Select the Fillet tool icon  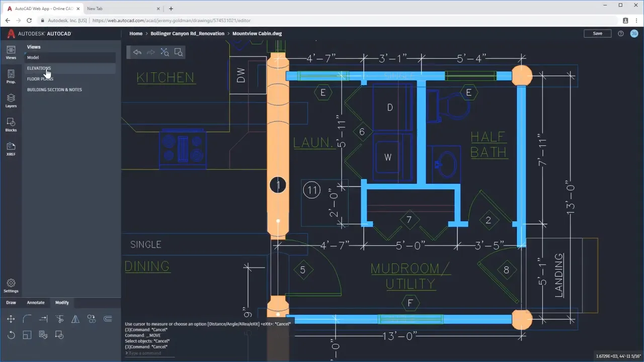(27, 319)
